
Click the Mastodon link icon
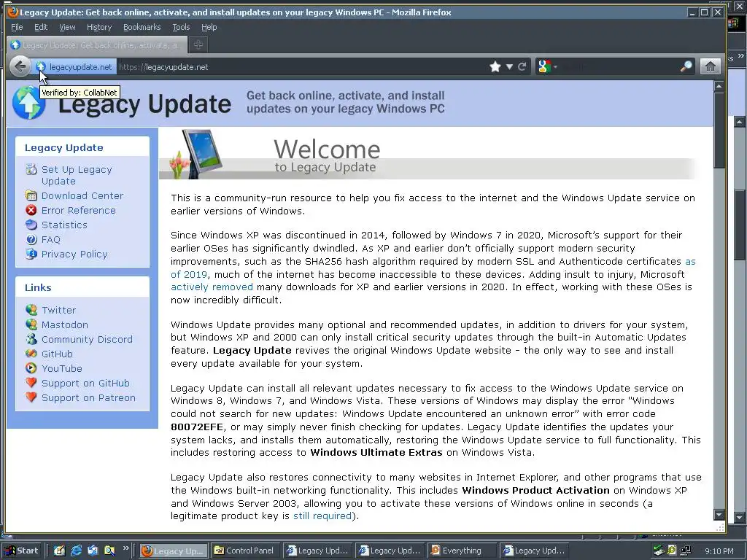(x=31, y=324)
